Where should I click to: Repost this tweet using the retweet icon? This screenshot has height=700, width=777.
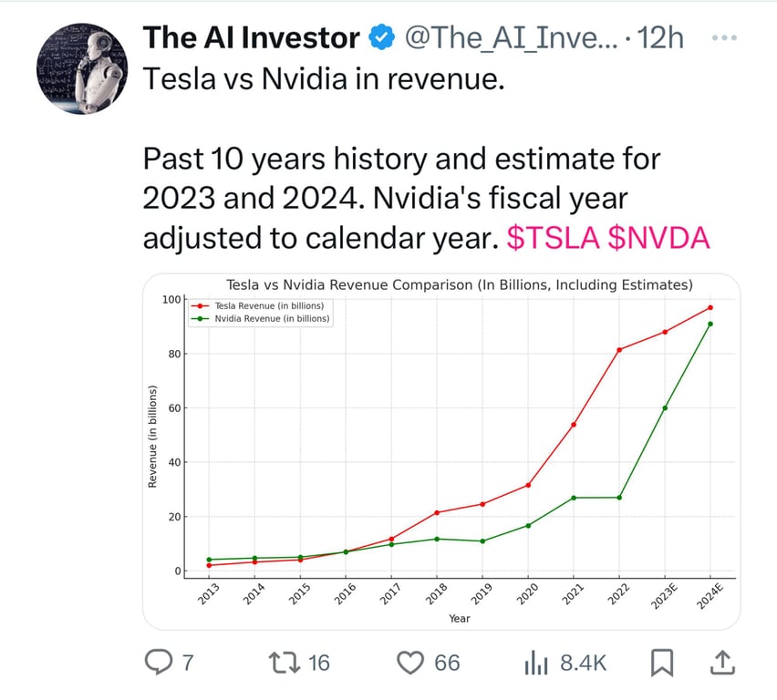pyautogui.click(x=283, y=662)
